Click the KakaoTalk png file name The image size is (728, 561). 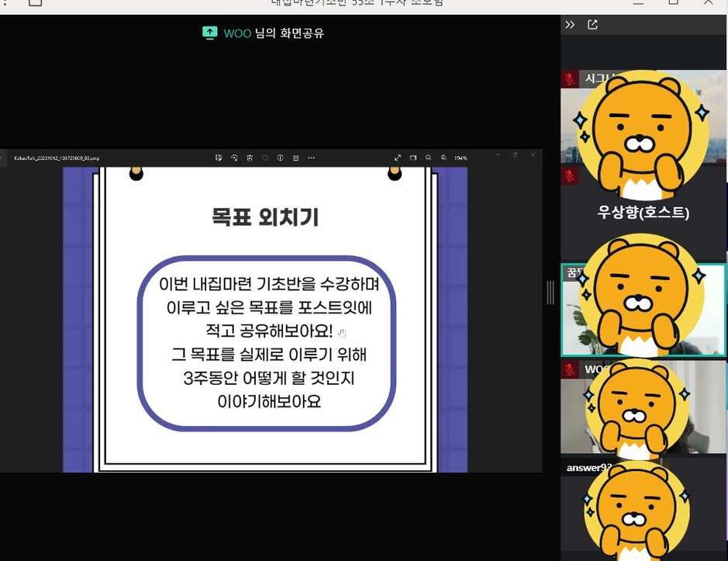pyautogui.click(x=57, y=158)
